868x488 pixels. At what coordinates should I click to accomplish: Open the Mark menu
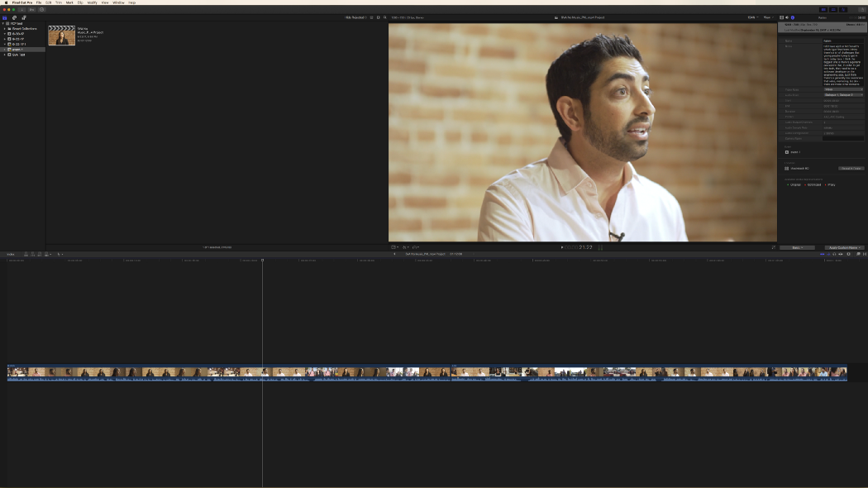coord(69,2)
